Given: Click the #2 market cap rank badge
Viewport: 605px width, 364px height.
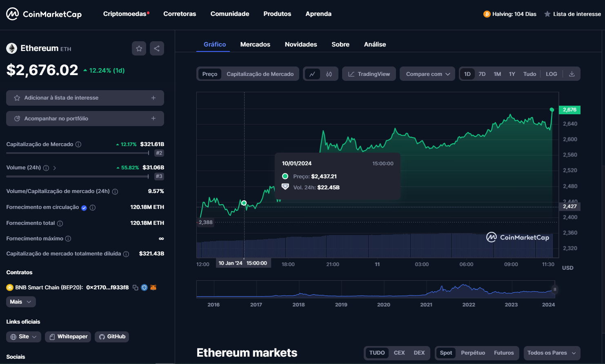Looking at the screenshot, I should (159, 153).
